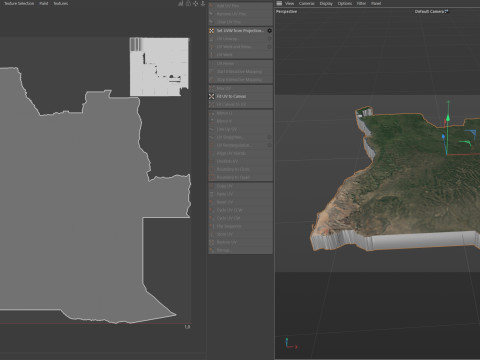Apply Set UVW from Projection
This screenshot has height=360, width=480.
click(240, 31)
